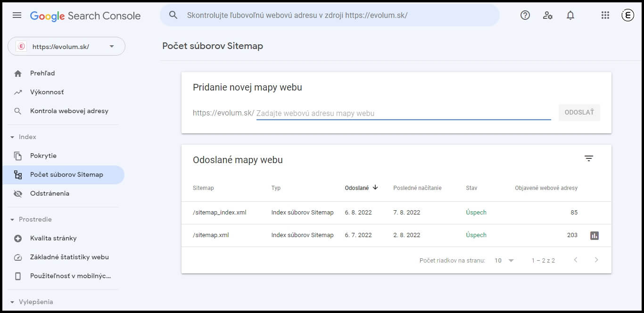
Task: Click last read date 7. 8. 2022
Action: point(406,213)
